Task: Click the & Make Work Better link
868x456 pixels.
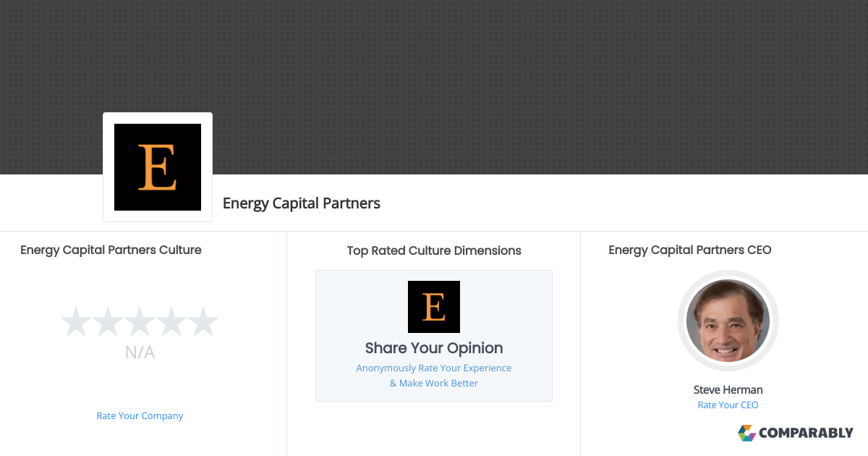Action: click(433, 383)
